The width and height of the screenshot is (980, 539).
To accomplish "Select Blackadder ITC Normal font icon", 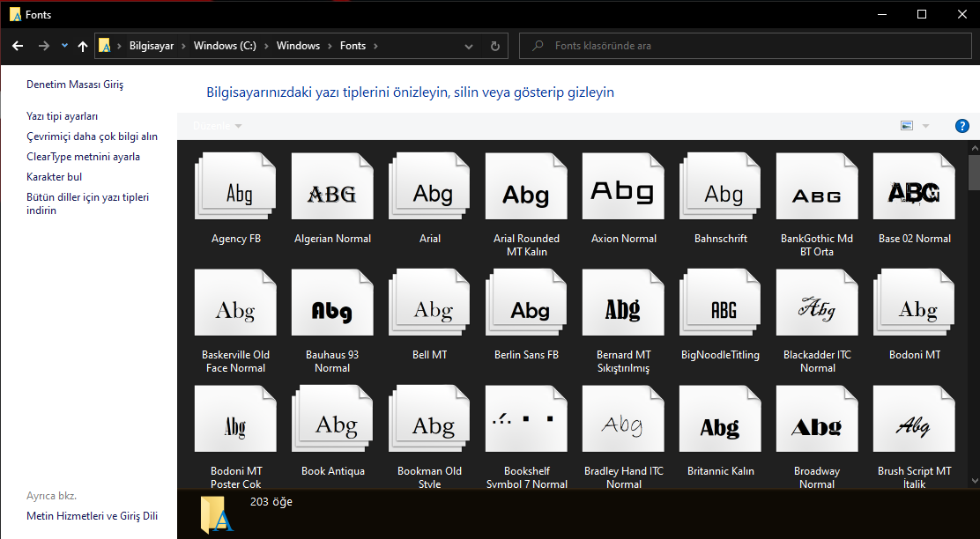I will coord(817,302).
